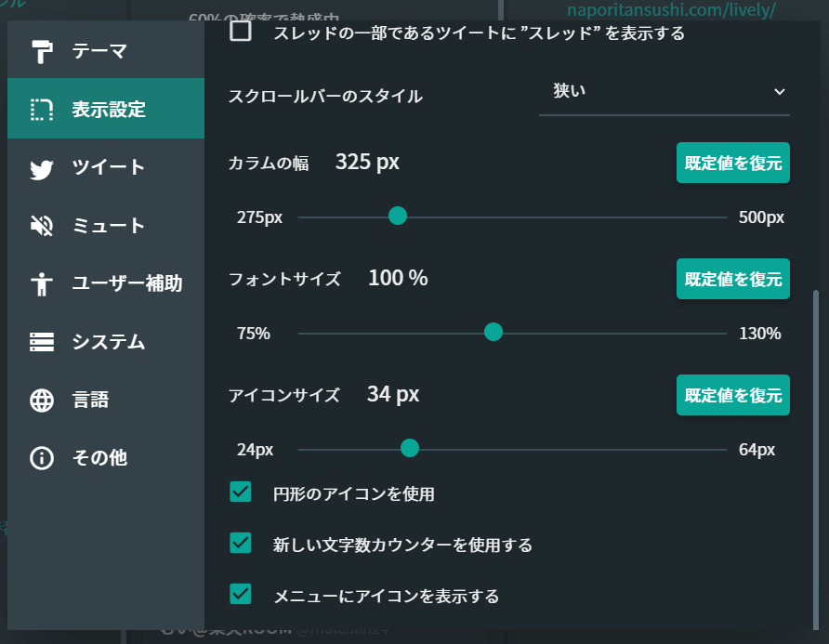829x644 pixels.
Task: Click the column width slider handle
Action: [398, 216]
